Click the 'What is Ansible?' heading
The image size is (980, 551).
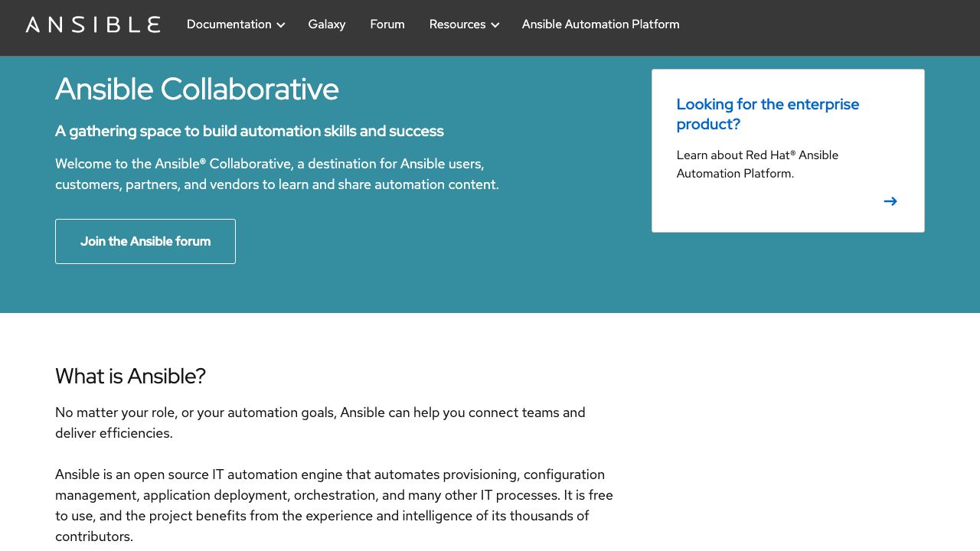pyautogui.click(x=130, y=376)
